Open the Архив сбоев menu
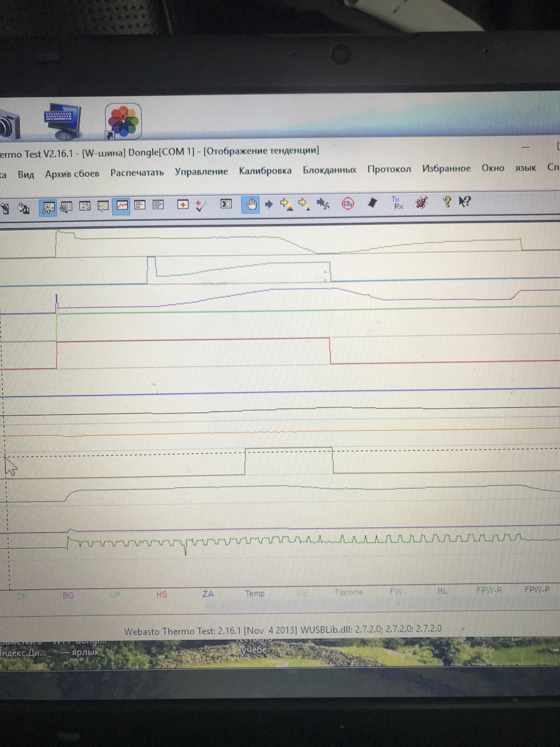Screen dimensions: 560x747 tap(72, 173)
